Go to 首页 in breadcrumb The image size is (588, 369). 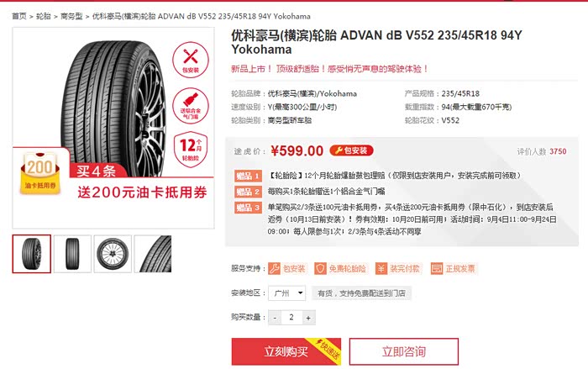(19, 16)
